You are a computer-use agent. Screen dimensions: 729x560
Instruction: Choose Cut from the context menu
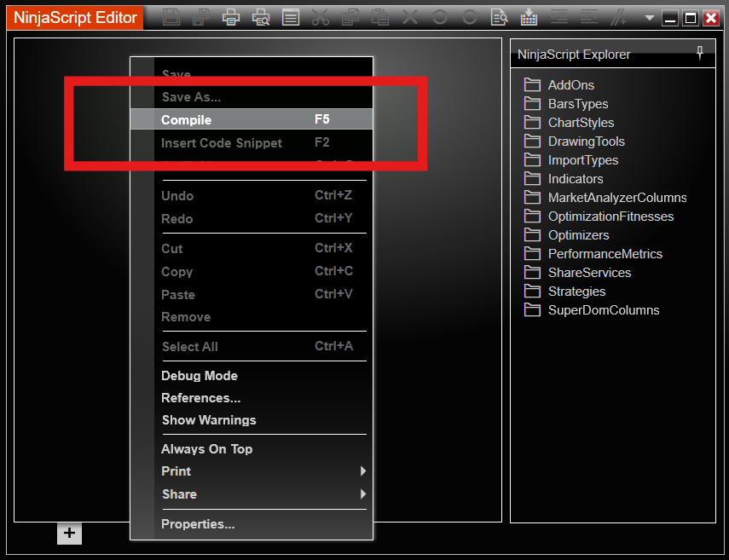pos(252,249)
